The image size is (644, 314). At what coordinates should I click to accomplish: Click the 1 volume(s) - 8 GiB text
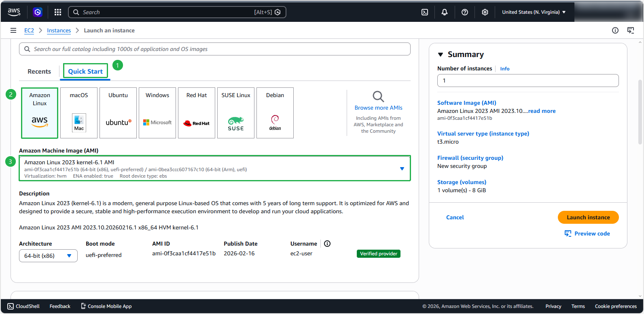(x=462, y=190)
